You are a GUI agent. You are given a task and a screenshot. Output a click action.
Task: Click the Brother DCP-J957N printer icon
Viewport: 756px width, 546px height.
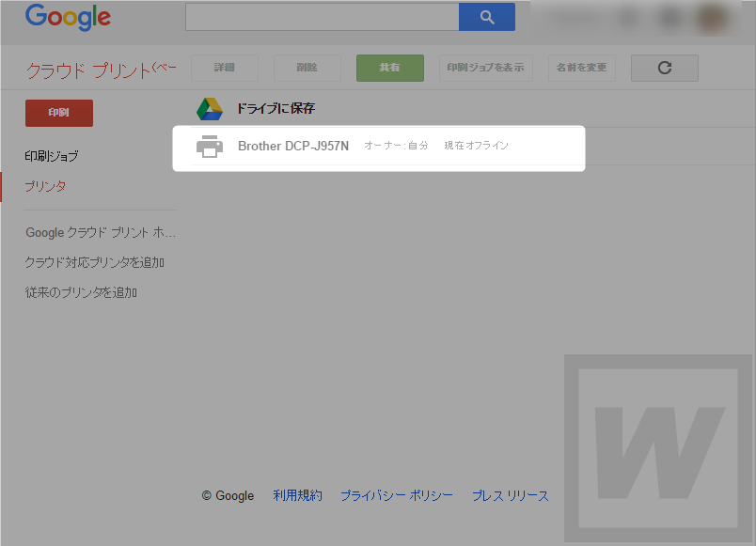[x=210, y=146]
